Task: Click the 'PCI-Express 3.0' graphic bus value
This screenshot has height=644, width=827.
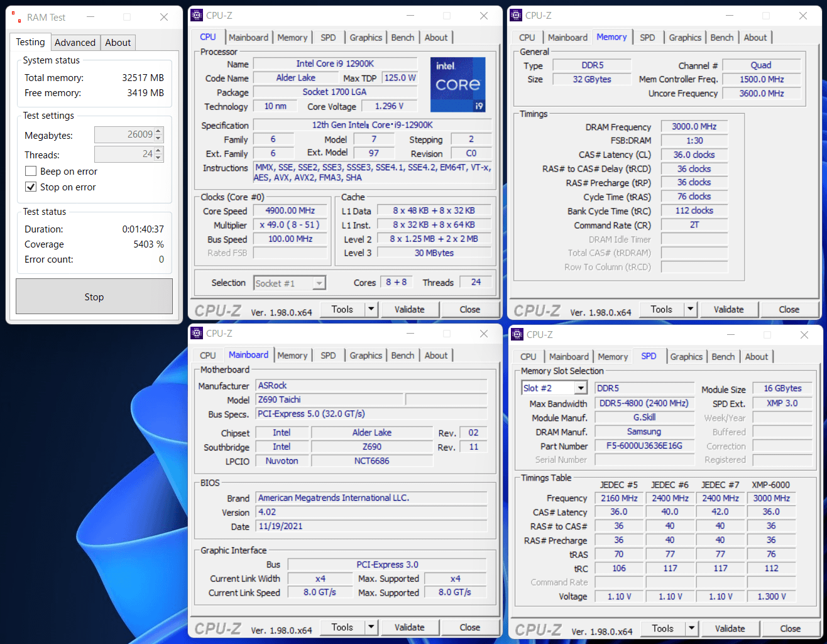Action: [x=387, y=564]
